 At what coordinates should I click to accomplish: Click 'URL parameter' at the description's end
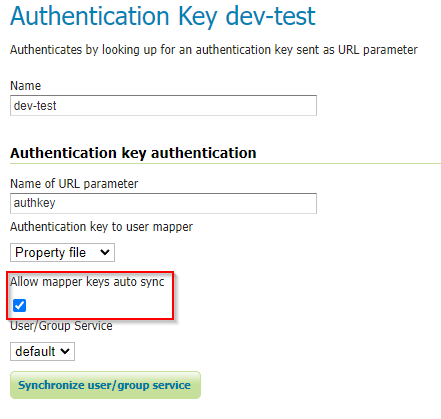click(x=378, y=50)
